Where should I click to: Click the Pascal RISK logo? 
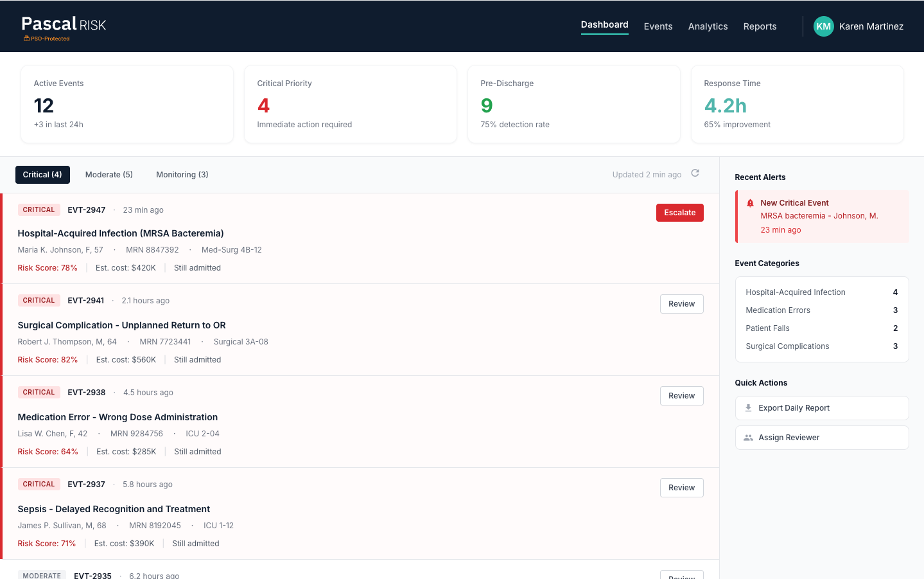tap(64, 24)
